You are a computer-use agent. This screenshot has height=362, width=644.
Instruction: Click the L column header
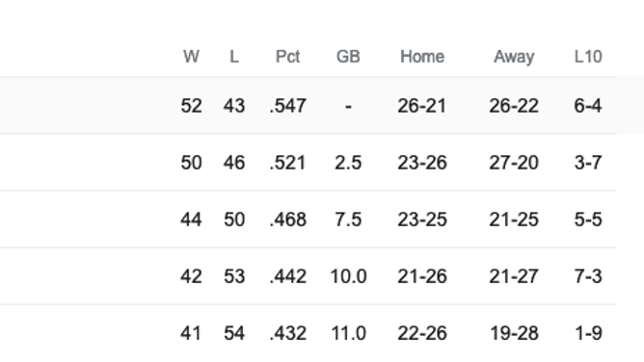click(234, 57)
